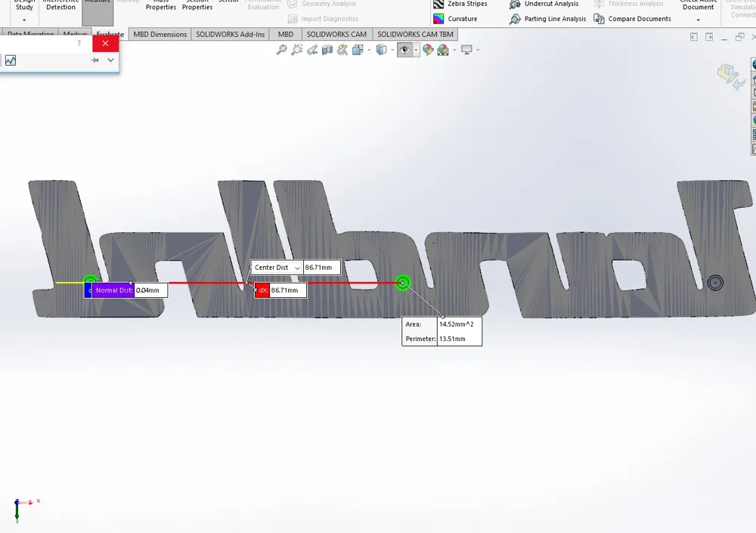Viewport: 756px width, 533px height.
Task: Click the Zebra Stripes icon
Action: [438, 5]
